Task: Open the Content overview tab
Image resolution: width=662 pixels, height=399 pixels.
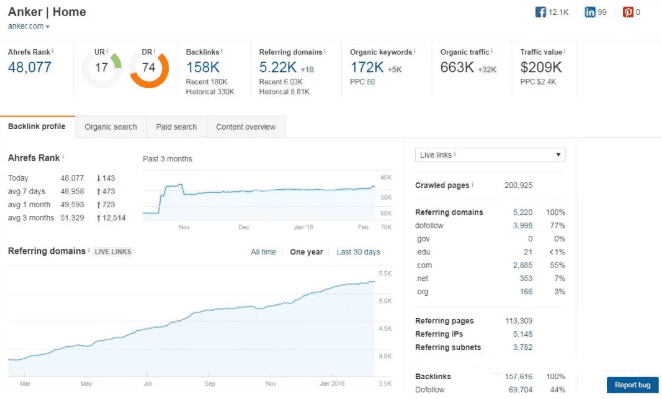Action: tap(246, 127)
